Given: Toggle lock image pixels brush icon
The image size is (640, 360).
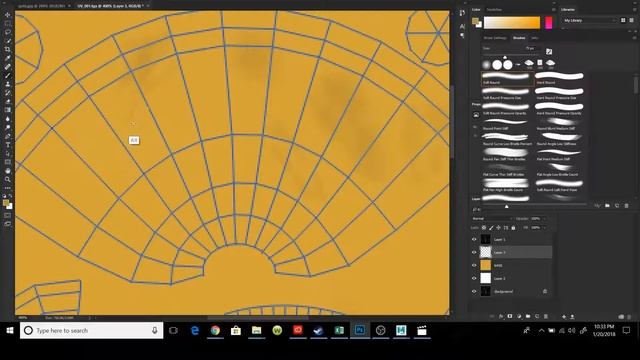Looking at the screenshot, I should [x=491, y=228].
